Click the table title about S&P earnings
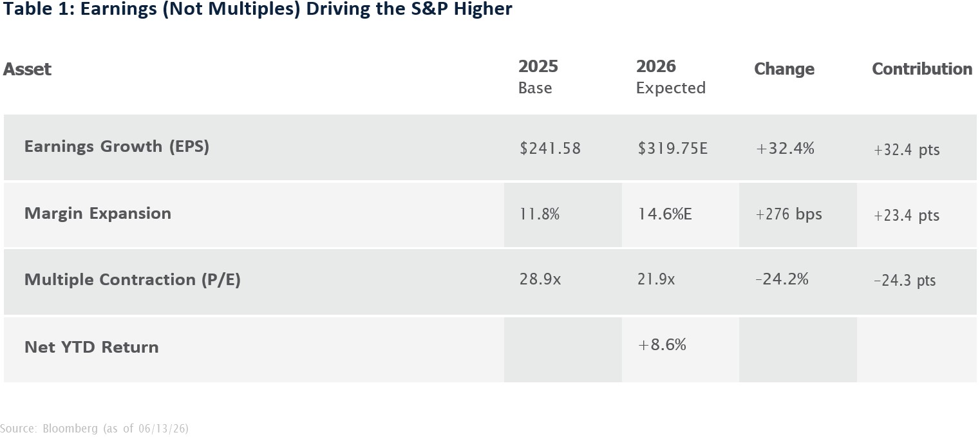Viewport: 980px width, 437px height. point(258,10)
